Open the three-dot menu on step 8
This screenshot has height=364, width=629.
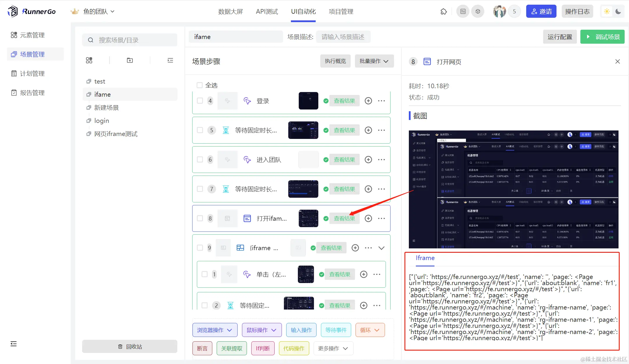381,218
